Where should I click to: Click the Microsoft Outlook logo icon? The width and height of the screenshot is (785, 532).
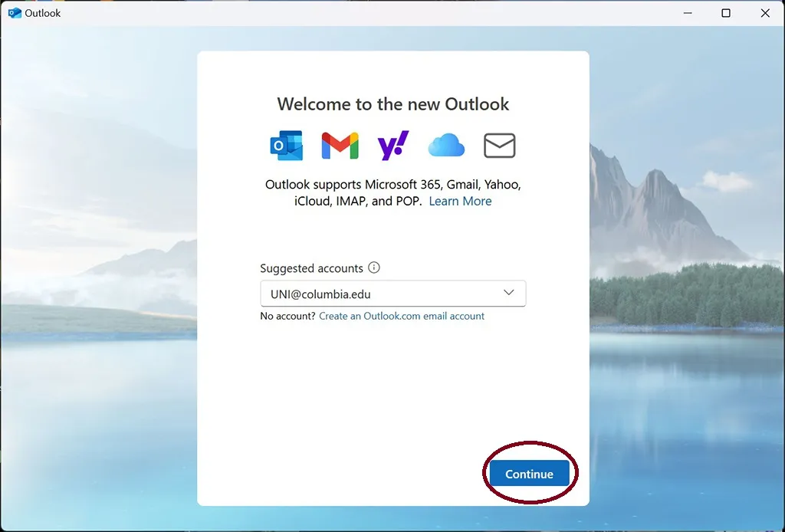pos(287,146)
